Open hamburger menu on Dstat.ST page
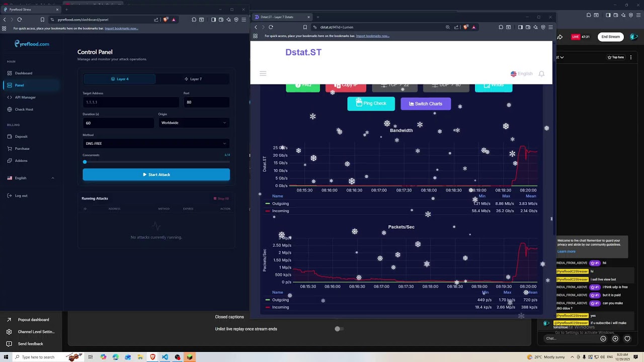This screenshot has height=362, width=644. click(263, 73)
